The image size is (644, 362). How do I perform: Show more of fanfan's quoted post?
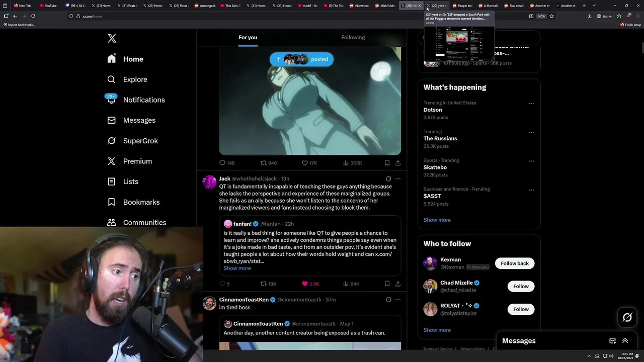pyautogui.click(x=237, y=268)
